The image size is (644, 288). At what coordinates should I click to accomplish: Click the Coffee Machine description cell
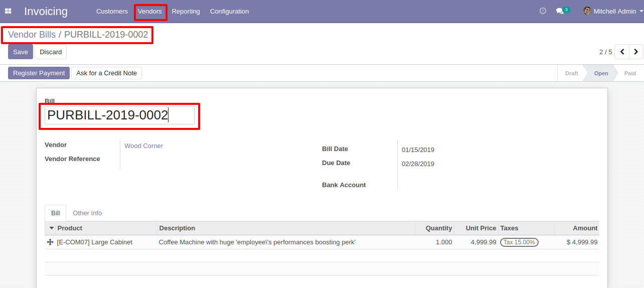pos(286,242)
